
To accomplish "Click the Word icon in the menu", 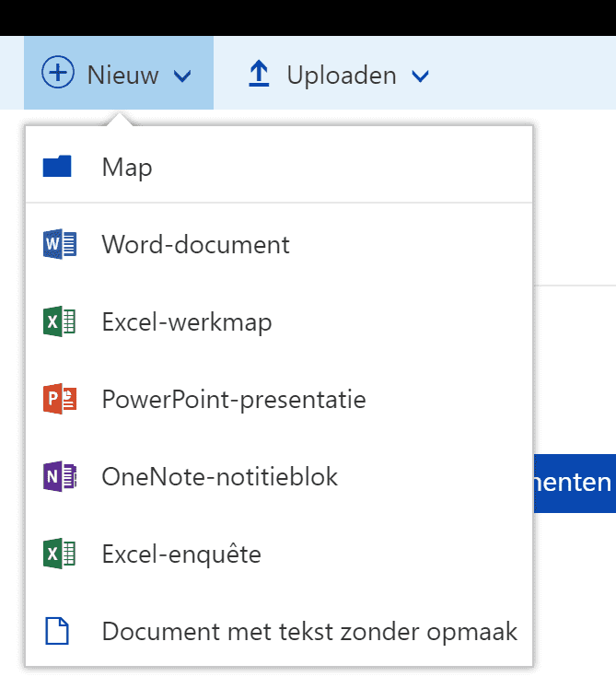I will pyautogui.click(x=60, y=244).
